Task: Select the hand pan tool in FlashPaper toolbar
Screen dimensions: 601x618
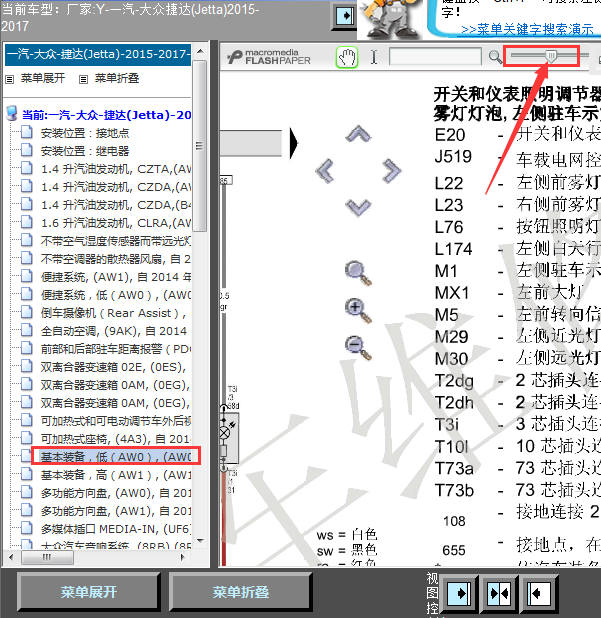Action: (347, 58)
